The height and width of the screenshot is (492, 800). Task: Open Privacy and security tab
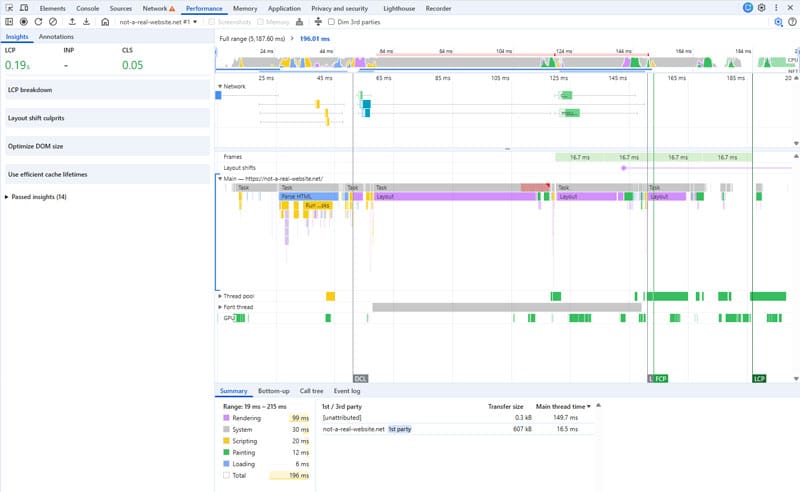tap(339, 9)
